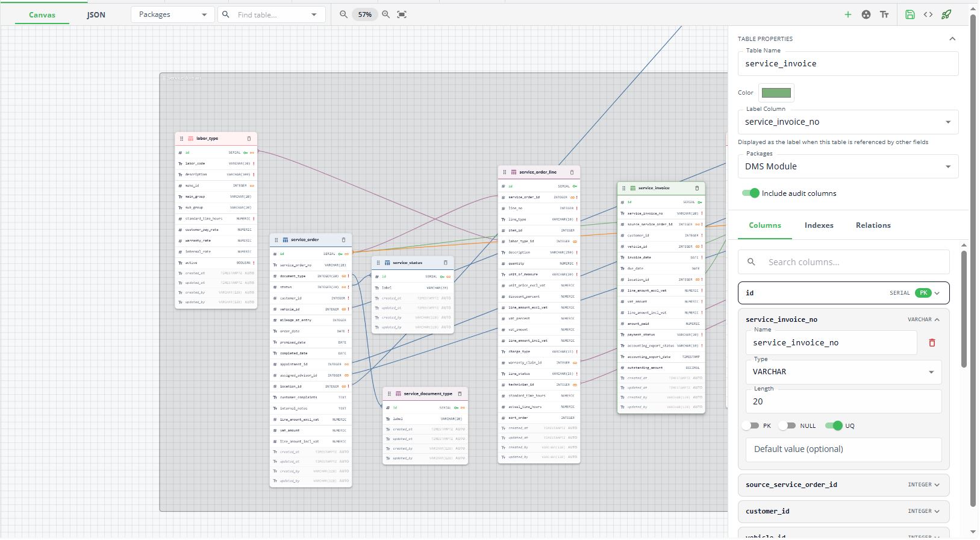Open the Packages filter dropdown in toolbar

pyautogui.click(x=172, y=14)
